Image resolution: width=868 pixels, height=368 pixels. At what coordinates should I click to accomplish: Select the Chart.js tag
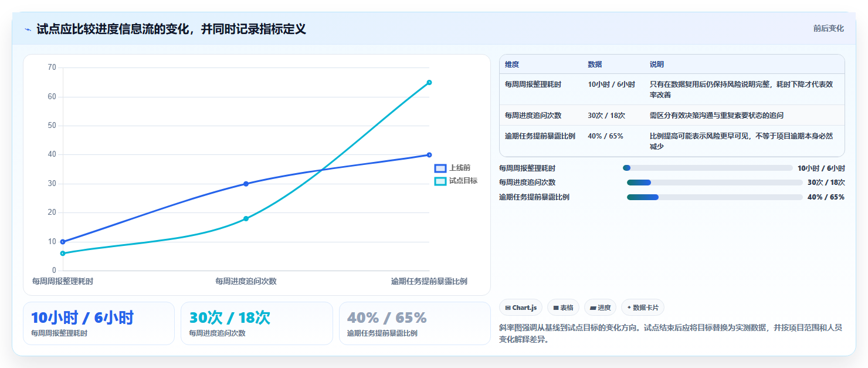pyautogui.click(x=521, y=308)
